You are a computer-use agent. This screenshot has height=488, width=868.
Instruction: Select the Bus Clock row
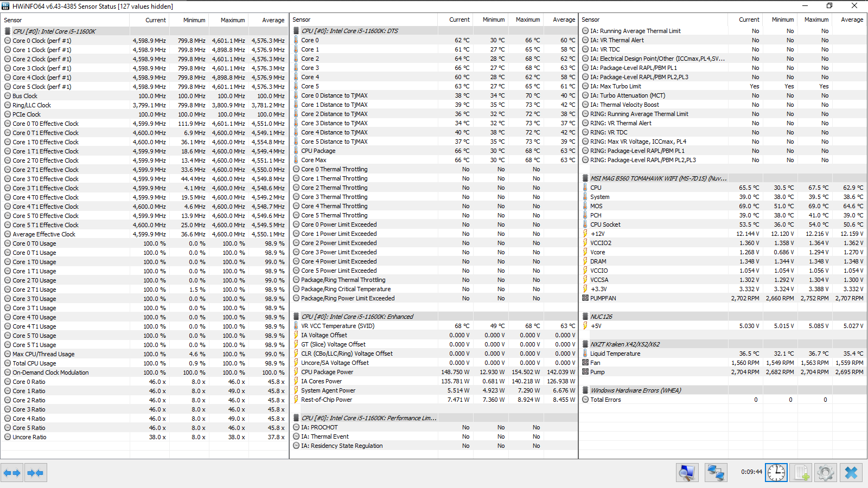click(x=145, y=96)
